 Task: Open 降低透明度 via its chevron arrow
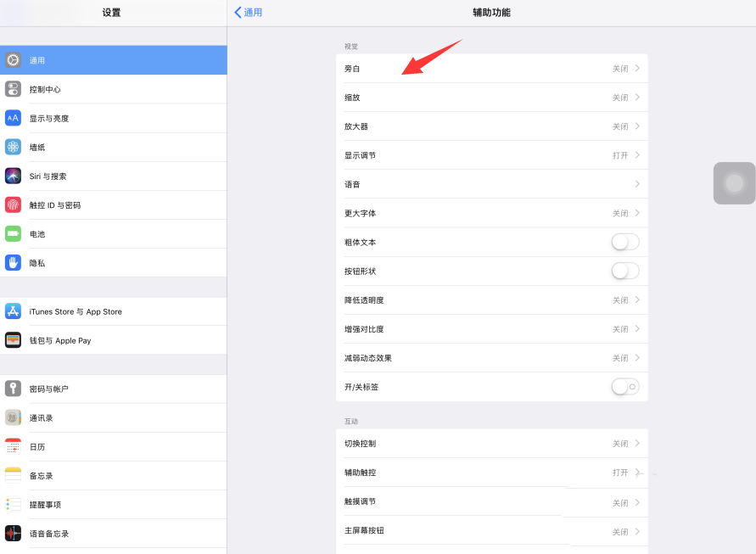[637, 299]
